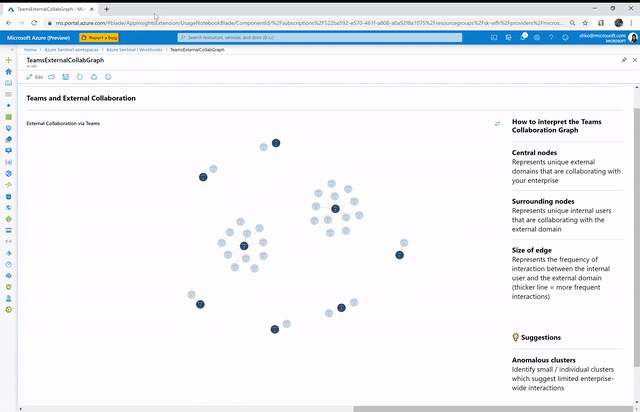This screenshot has height=412, width=640.
Task: Click the top bar Feedback smiley icon
Action: tap(565, 38)
